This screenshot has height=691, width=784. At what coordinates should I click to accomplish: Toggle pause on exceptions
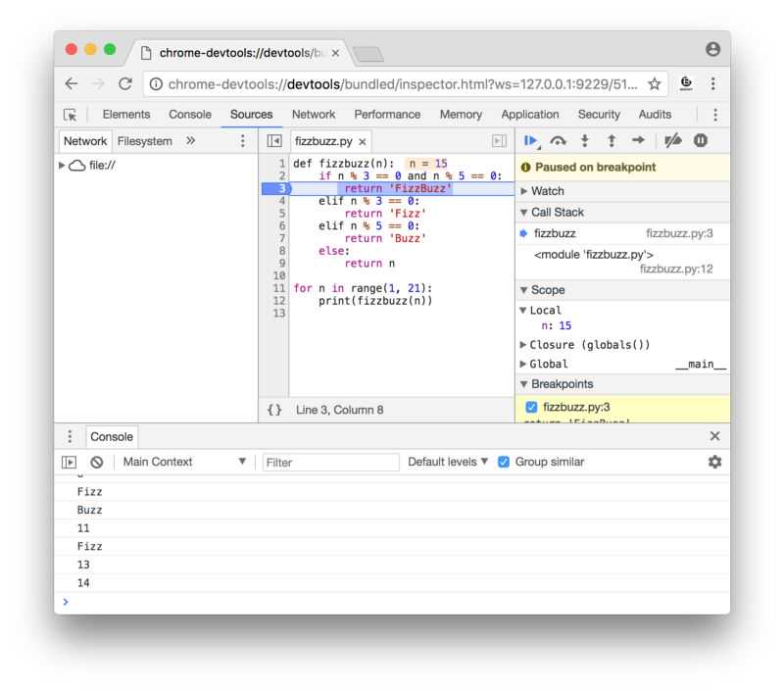[x=701, y=141]
